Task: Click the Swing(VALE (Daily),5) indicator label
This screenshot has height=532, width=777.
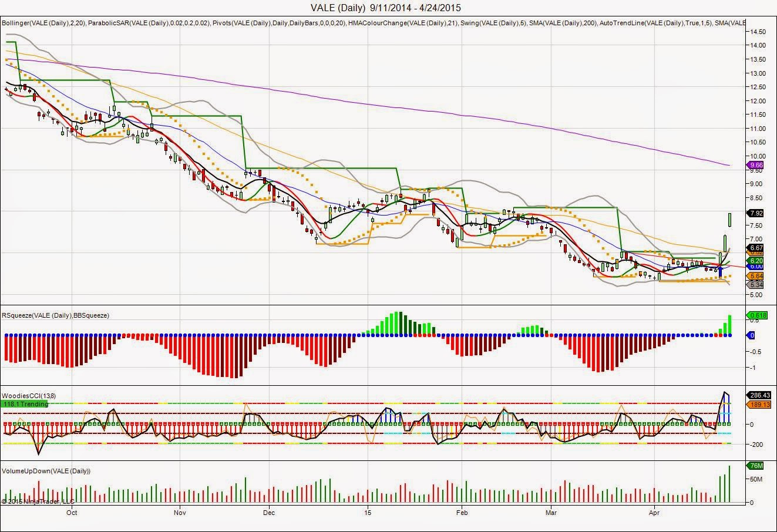Action: [493, 23]
